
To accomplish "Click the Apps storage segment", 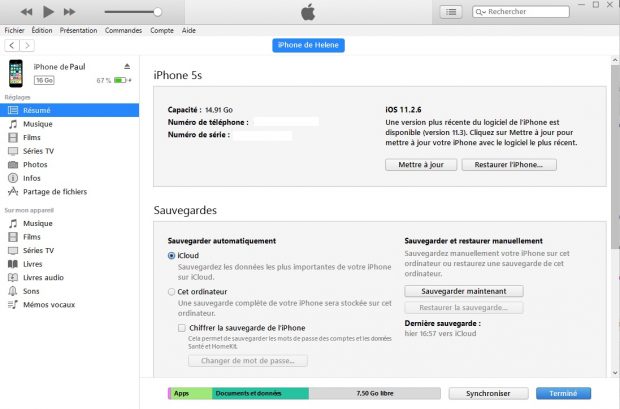I will click(191, 394).
